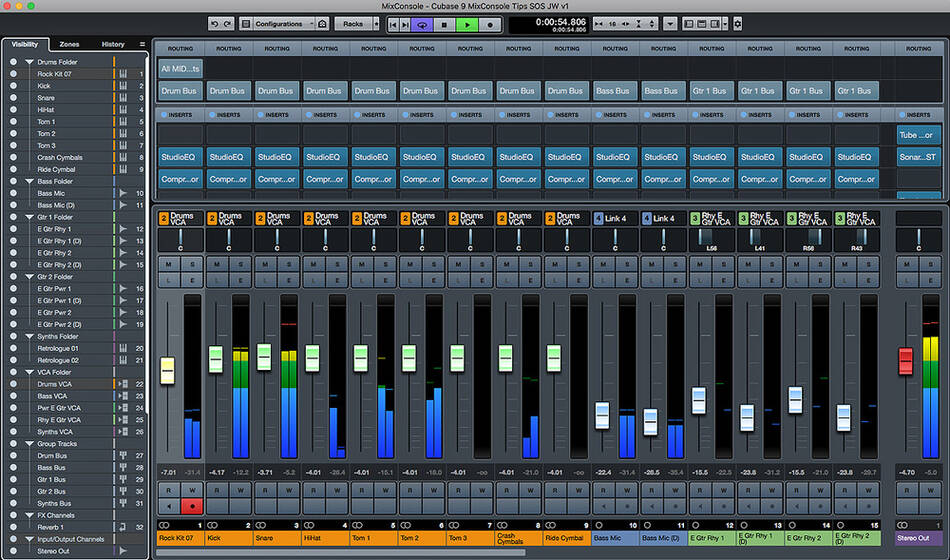
Task: Click the channel width decrease arrows icon
Action: click(599, 24)
